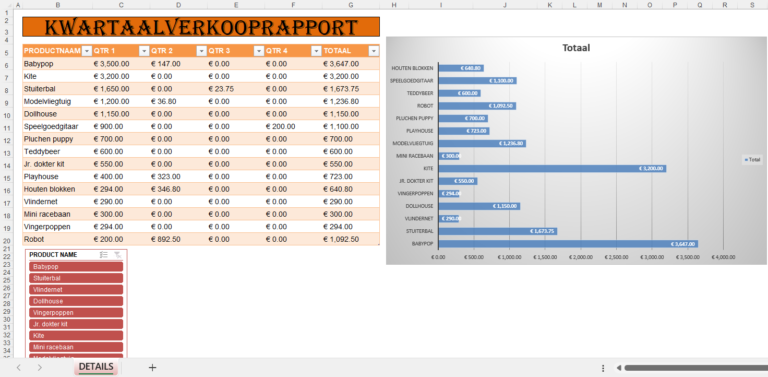Viewport: 768px width, 377px height.
Task: Toggle the Dollhouse slicer item
Action: coord(76,301)
